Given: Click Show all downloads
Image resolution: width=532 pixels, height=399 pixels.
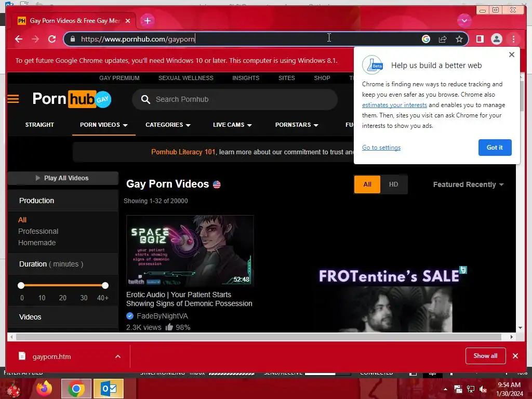Looking at the screenshot, I should [486, 356].
